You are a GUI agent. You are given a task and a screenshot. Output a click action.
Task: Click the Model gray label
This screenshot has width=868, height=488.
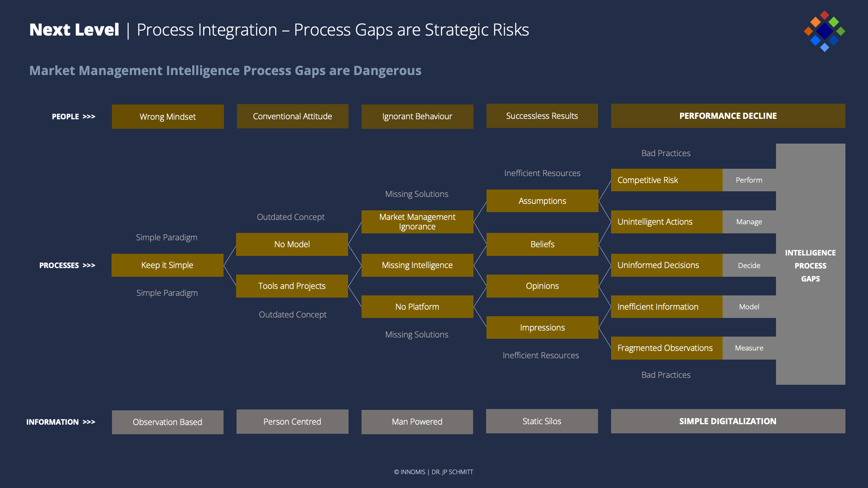click(749, 307)
